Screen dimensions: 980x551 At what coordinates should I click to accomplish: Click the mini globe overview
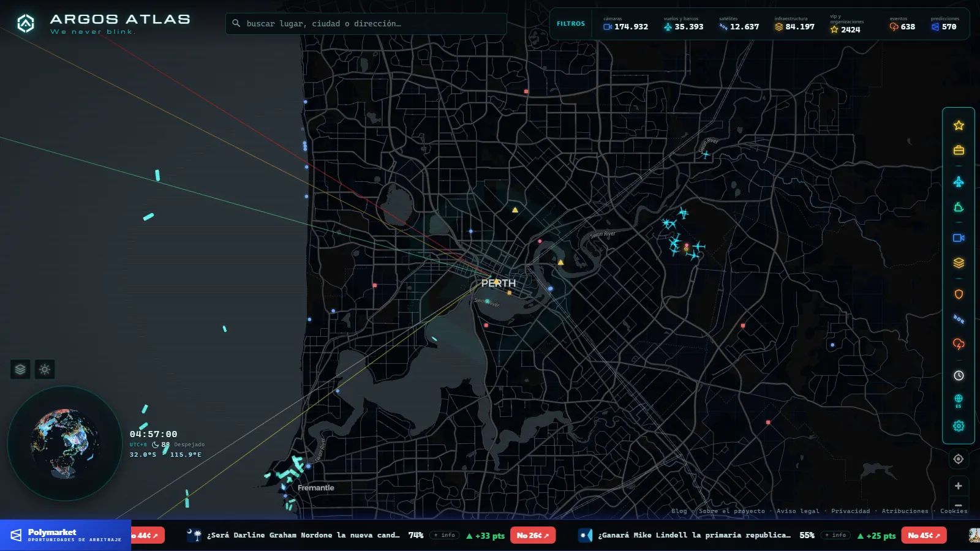pos(64,443)
